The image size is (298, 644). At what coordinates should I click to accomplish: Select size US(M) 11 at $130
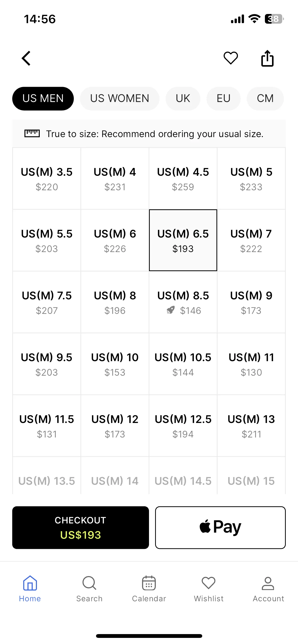pyautogui.click(x=251, y=364)
